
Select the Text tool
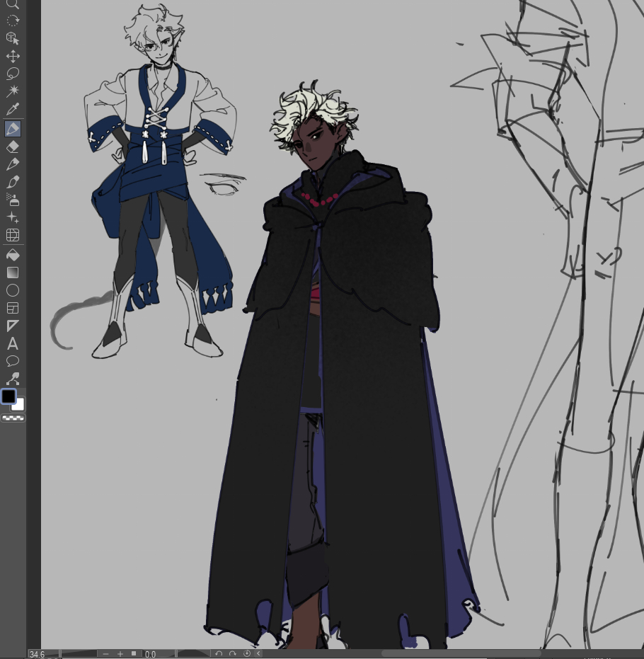13,344
